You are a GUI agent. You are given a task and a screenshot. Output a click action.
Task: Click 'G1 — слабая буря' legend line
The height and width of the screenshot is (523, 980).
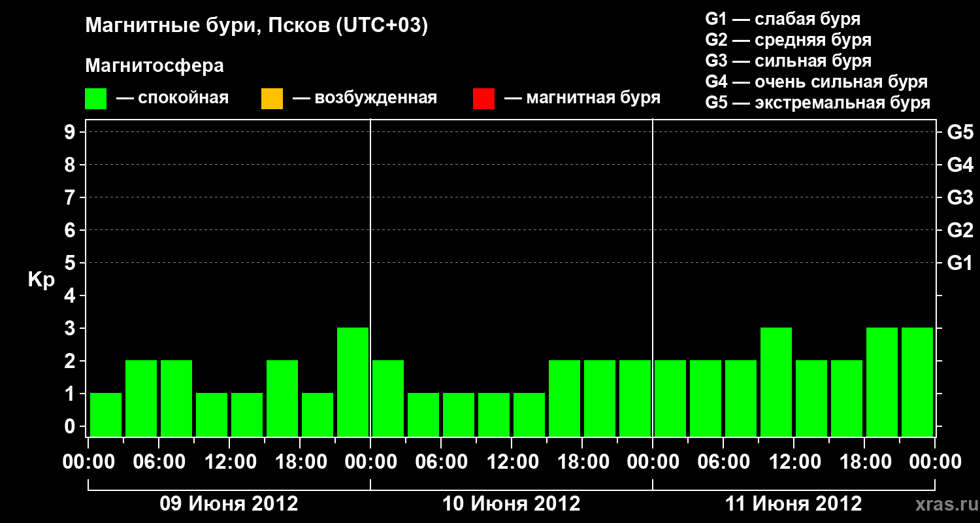tap(783, 19)
